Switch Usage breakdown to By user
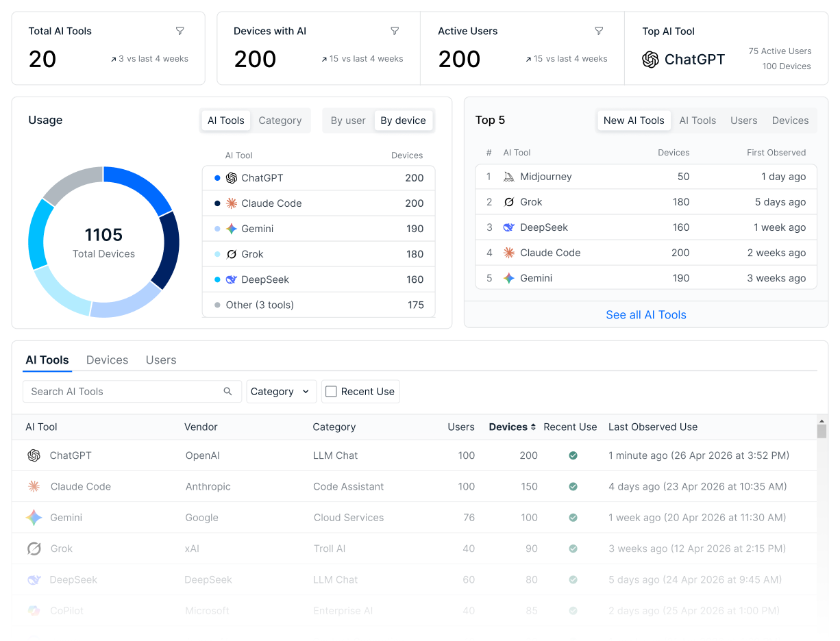This screenshot has height=641, width=840. 348,121
